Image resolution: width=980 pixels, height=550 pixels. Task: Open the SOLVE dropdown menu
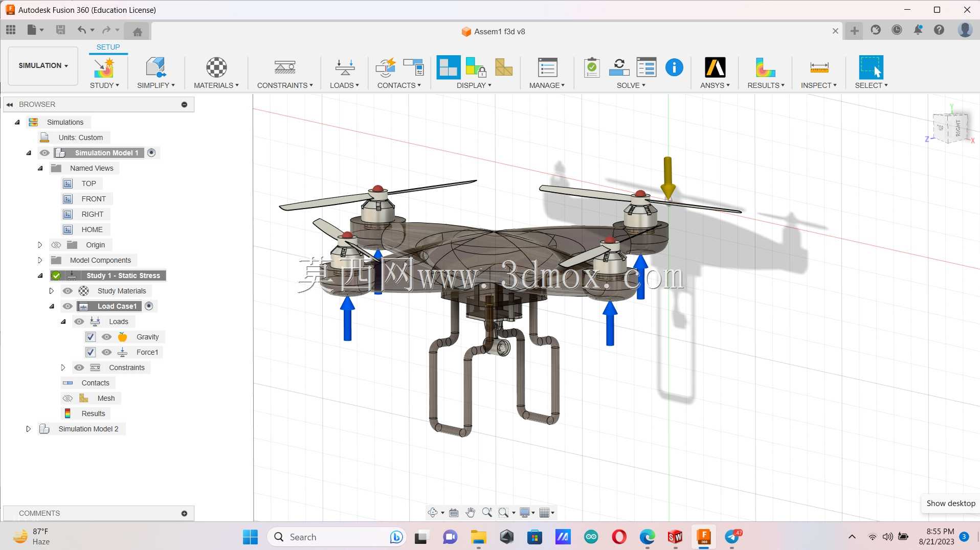pyautogui.click(x=631, y=85)
